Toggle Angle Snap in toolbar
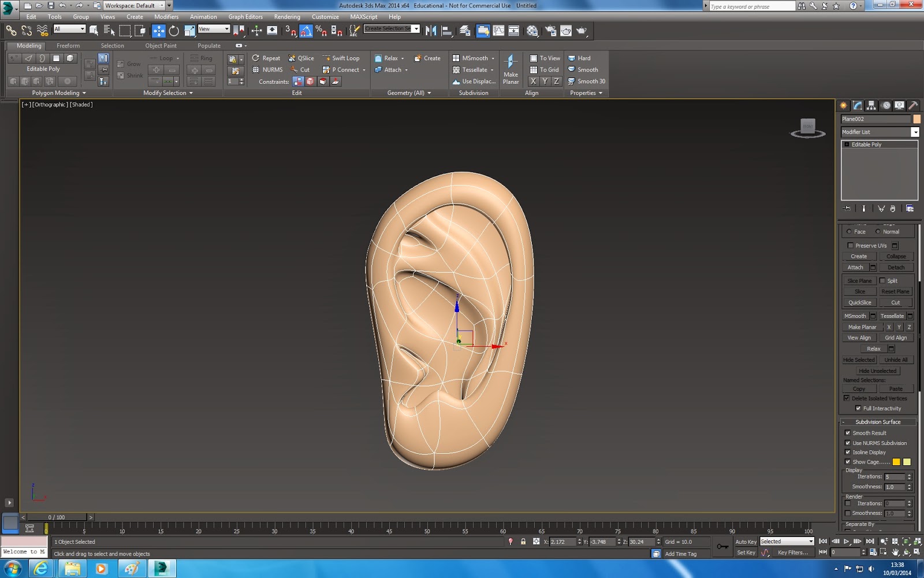Screen dimensions: 924x578 coord(306,31)
